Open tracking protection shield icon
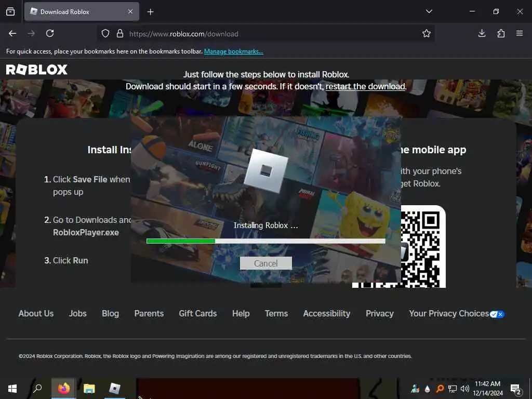Screen dimensions: 532x399 point(105,34)
